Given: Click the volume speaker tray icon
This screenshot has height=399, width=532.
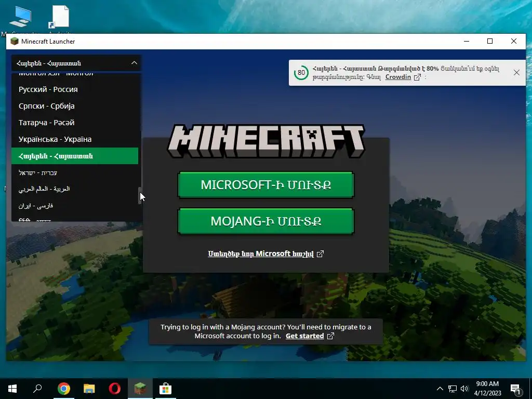Looking at the screenshot, I should tap(464, 389).
